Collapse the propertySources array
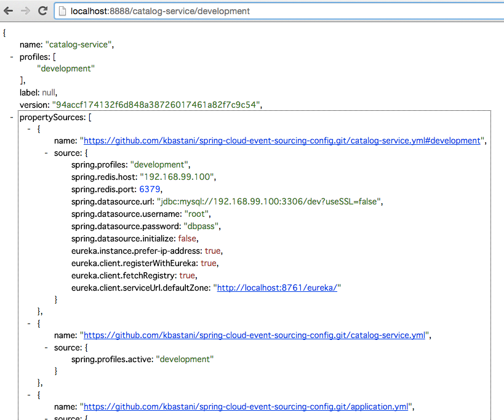504x420 pixels. click(x=12, y=117)
